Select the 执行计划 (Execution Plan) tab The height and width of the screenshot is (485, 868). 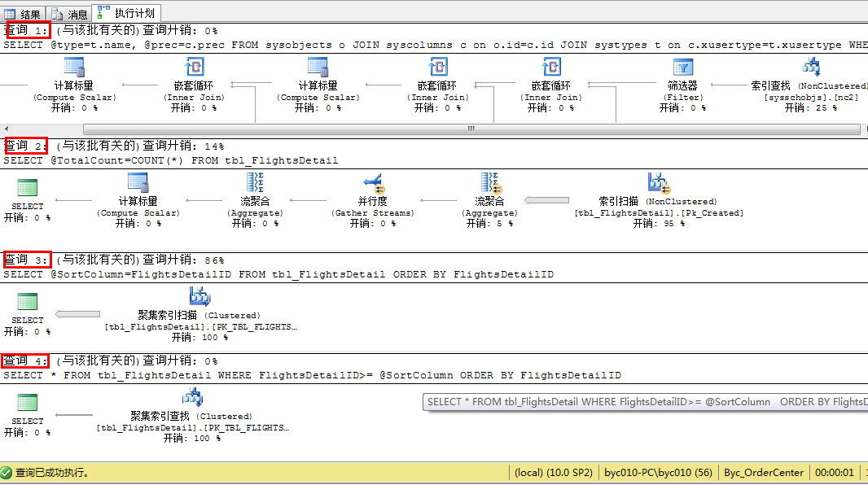127,13
